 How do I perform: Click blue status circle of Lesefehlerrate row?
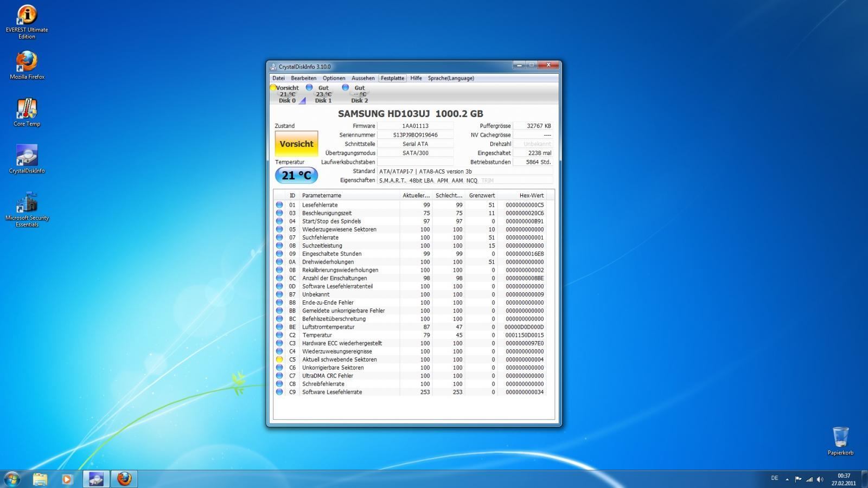[x=279, y=205]
